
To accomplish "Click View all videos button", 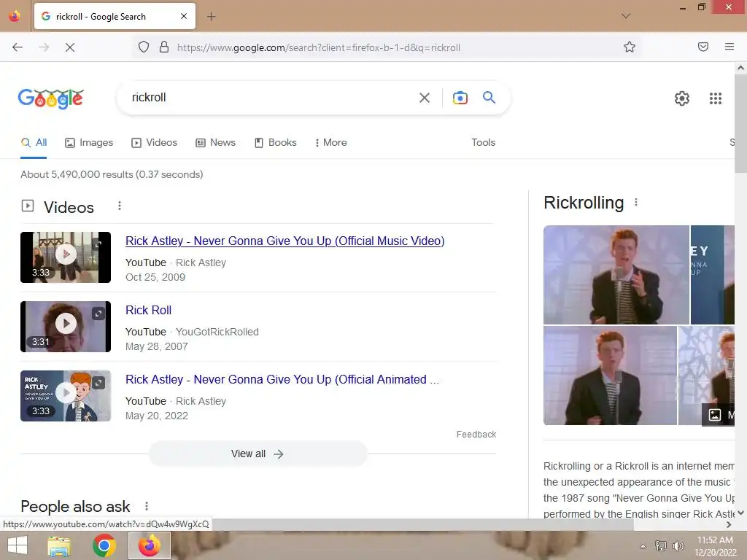I will coord(258,454).
